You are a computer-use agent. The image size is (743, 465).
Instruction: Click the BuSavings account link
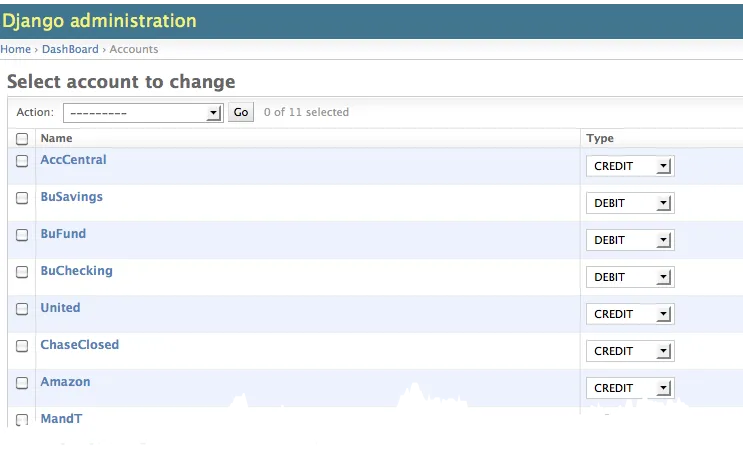tap(71, 197)
